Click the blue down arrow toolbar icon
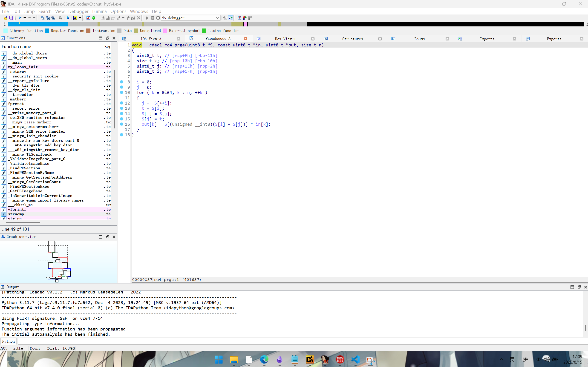Viewport: 588px width, 367px height. tap(68, 18)
